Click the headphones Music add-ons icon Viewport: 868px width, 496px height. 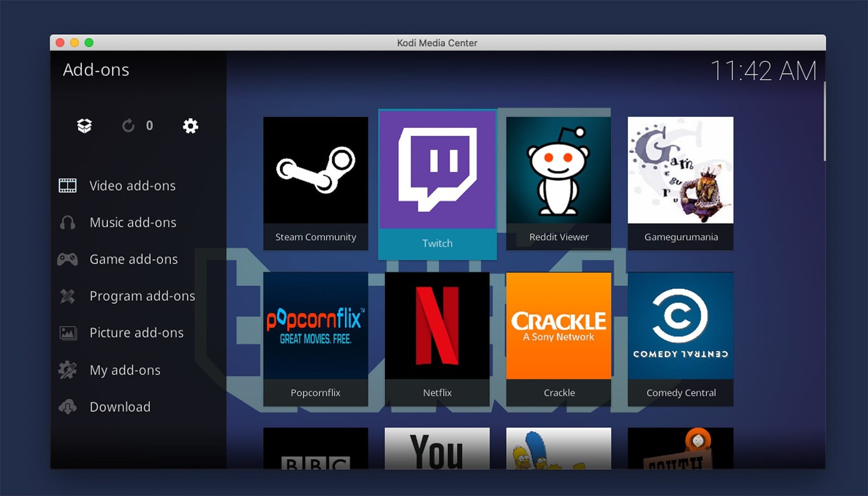(67, 222)
